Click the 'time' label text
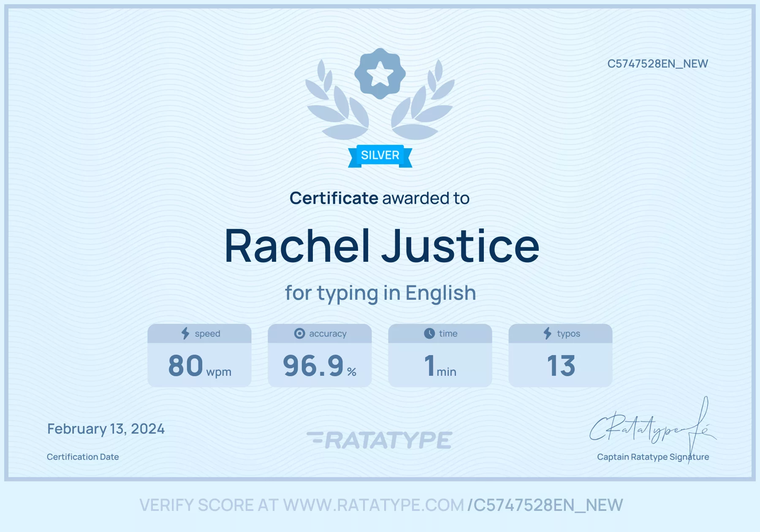 click(x=448, y=334)
